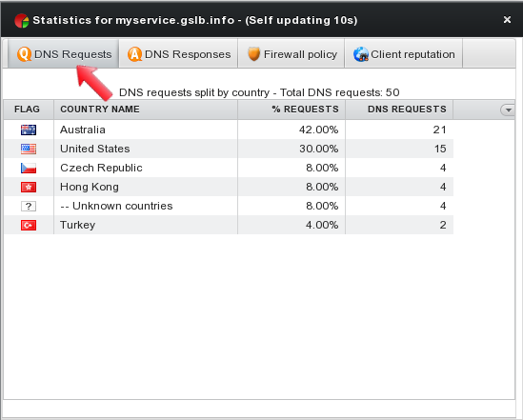Click the Hong Kong flag icon
Screen dimensions: 523x420
click(x=29, y=187)
